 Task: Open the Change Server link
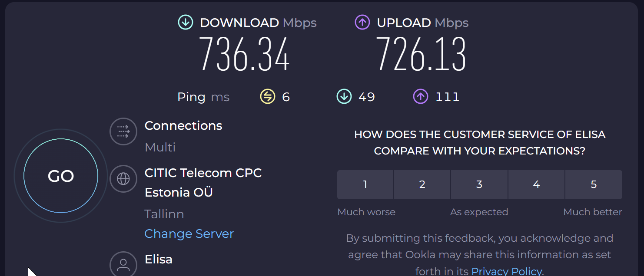[189, 233]
